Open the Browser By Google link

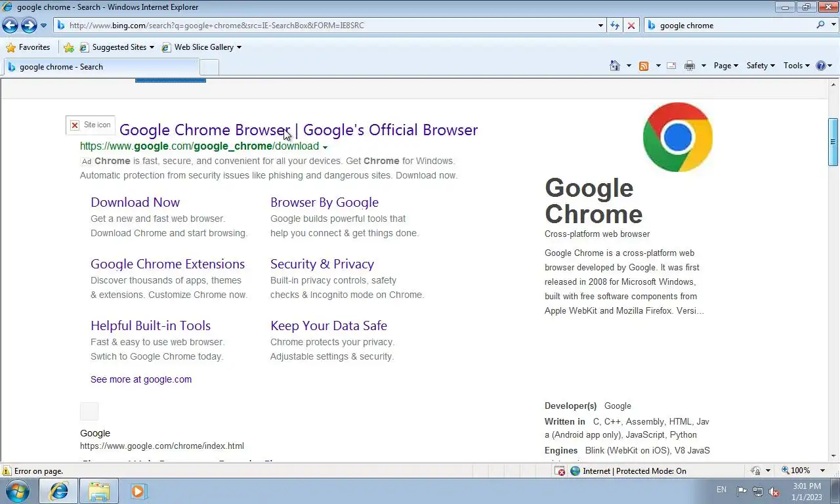click(324, 202)
